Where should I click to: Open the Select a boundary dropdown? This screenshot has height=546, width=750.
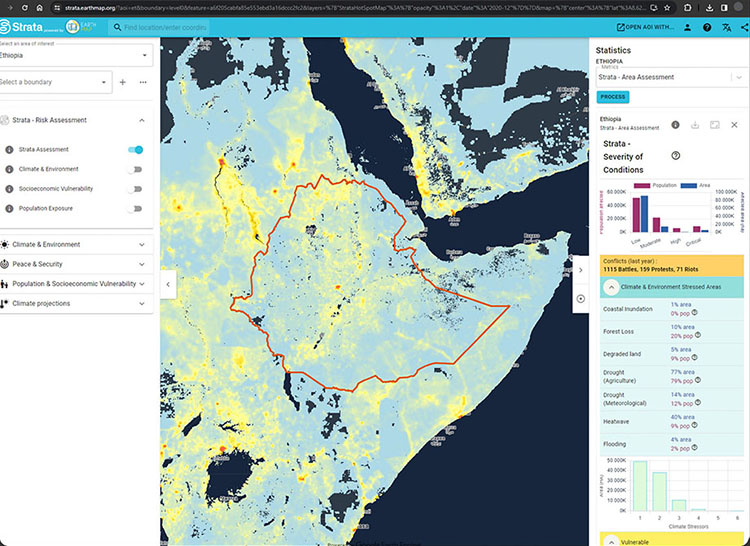[x=55, y=82]
